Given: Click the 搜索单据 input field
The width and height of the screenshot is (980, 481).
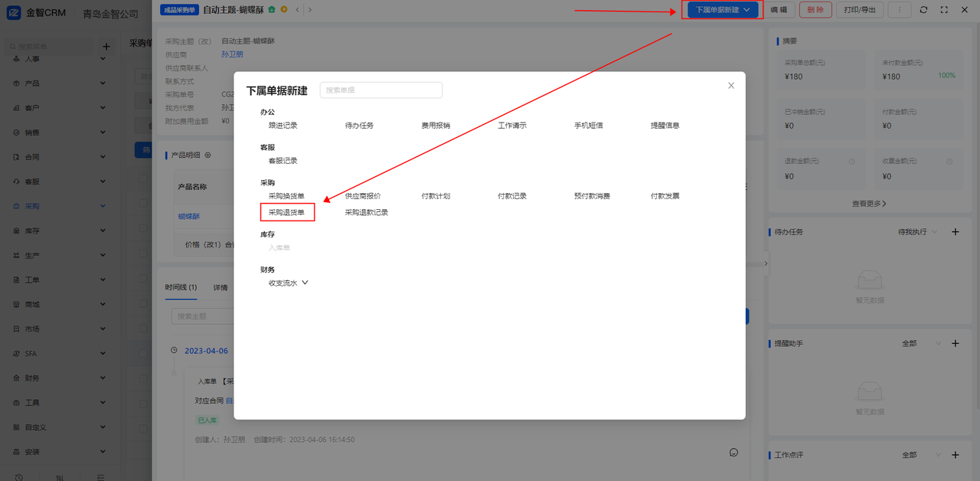Looking at the screenshot, I should 381,90.
